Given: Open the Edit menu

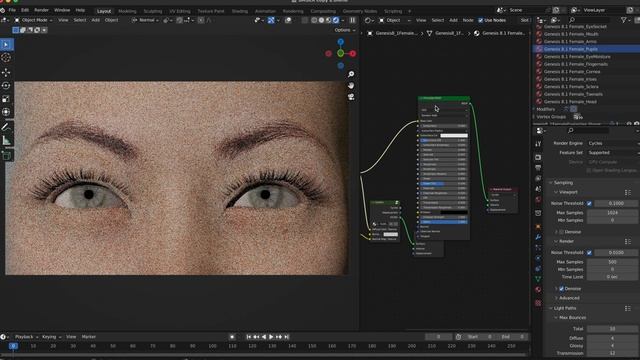Looking at the screenshot, I should pyautogui.click(x=25, y=10).
